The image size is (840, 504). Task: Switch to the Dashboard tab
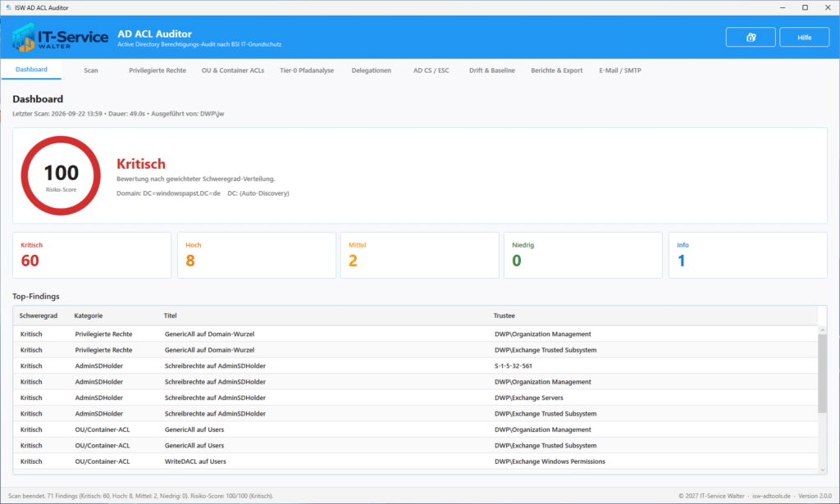pos(31,70)
